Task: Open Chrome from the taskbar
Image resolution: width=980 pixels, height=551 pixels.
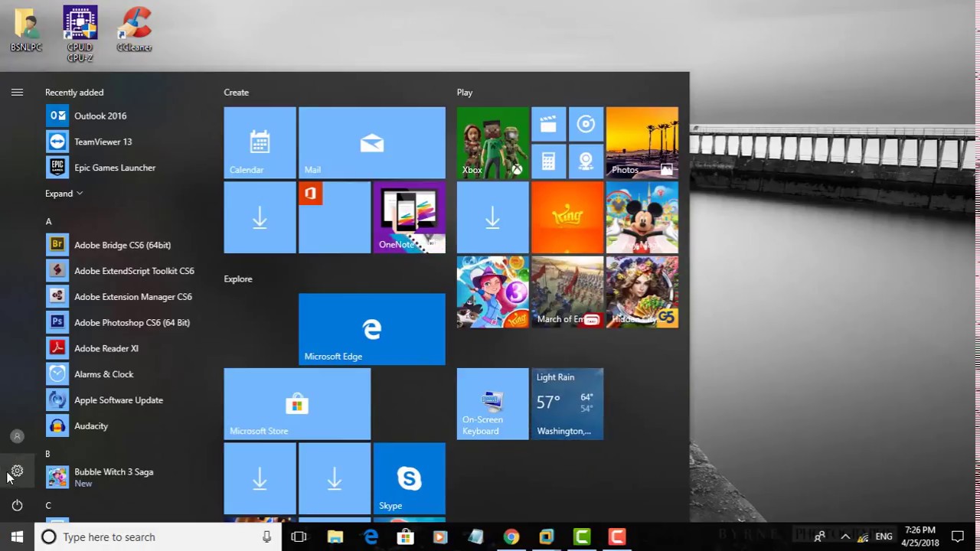Action: pos(511,537)
